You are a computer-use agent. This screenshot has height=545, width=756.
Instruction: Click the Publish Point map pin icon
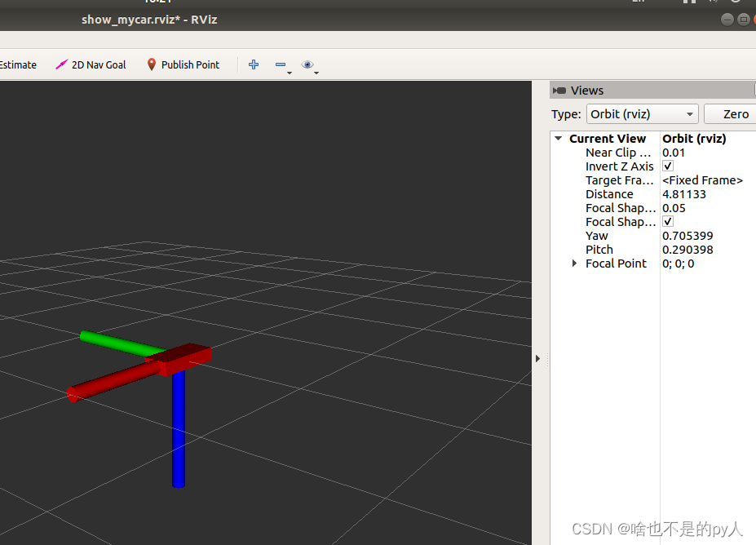pyautogui.click(x=152, y=64)
